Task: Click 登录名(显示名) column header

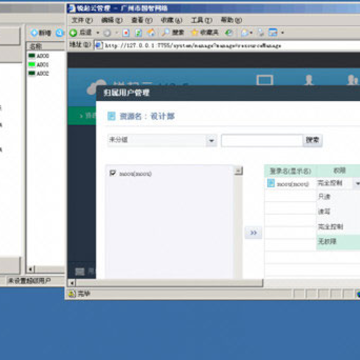Action: [290, 171]
